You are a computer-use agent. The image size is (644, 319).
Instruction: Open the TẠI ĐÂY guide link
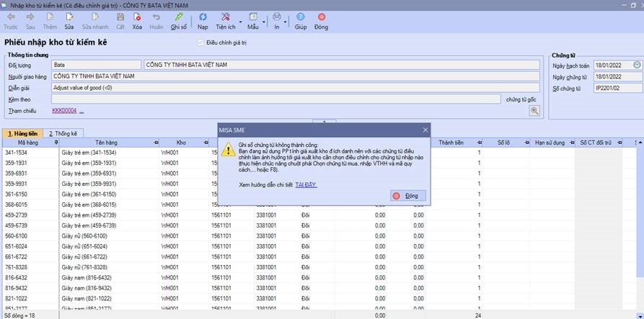(x=306, y=185)
